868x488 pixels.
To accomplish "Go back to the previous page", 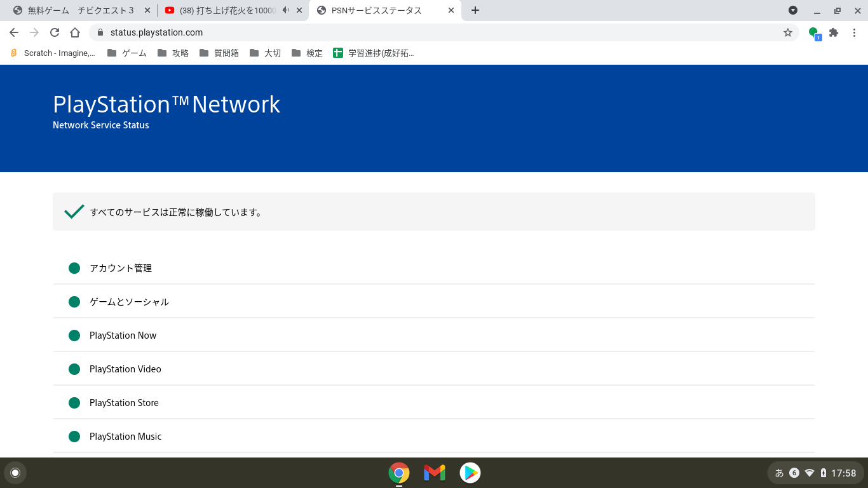I will 14,32.
